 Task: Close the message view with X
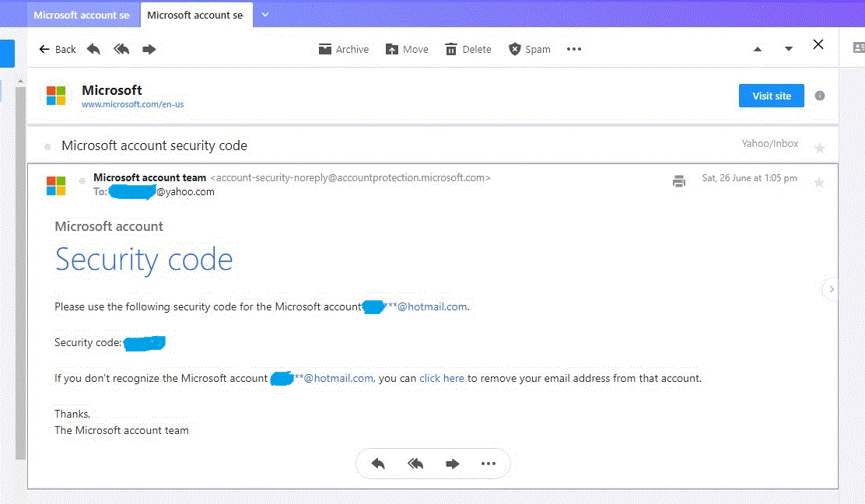818,44
